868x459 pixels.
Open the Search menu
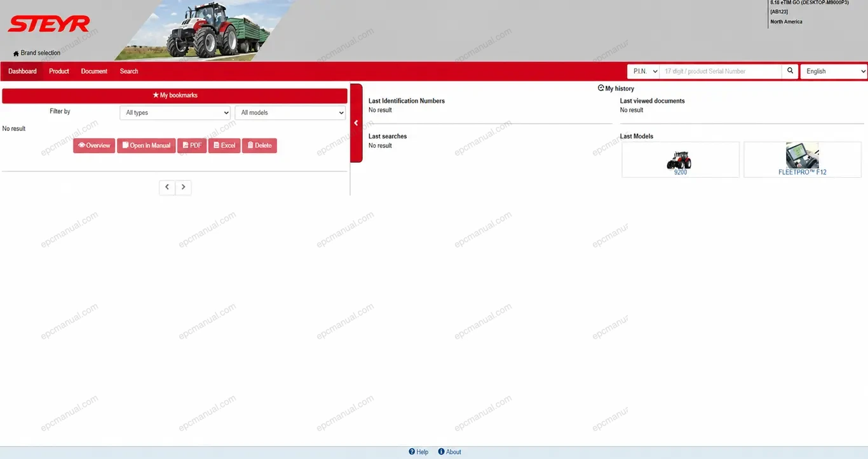click(129, 71)
